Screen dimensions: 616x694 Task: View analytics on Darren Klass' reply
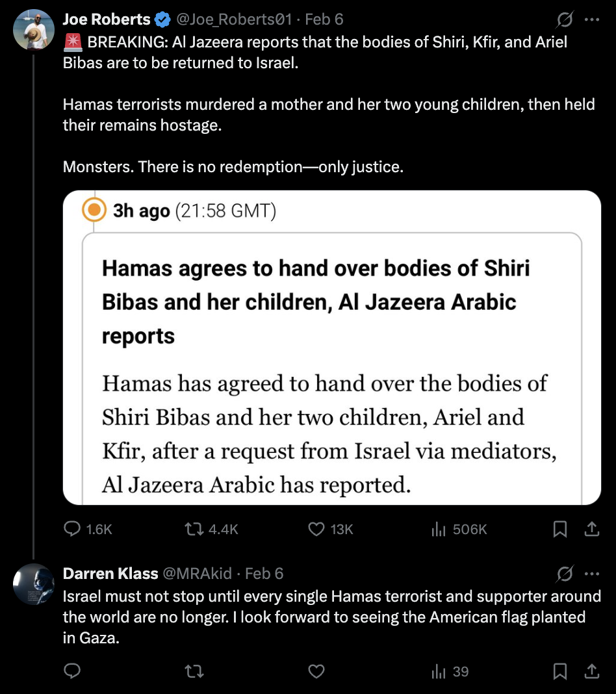(x=437, y=671)
